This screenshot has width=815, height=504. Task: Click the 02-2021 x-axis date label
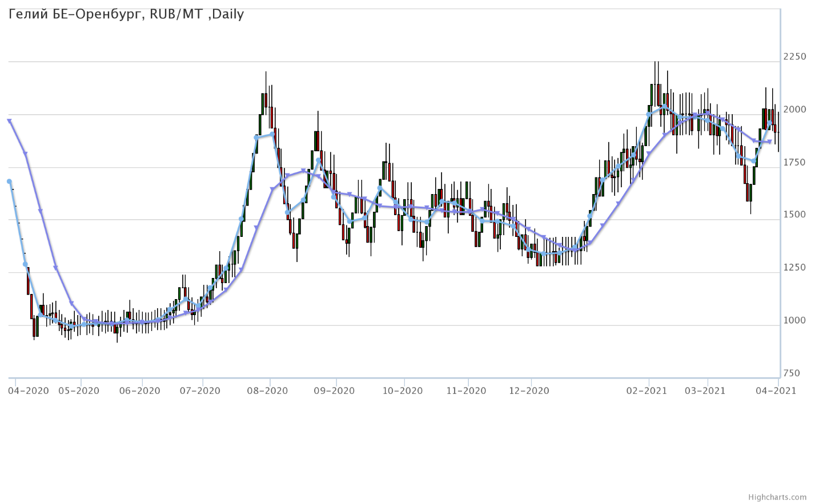pyautogui.click(x=647, y=391)
